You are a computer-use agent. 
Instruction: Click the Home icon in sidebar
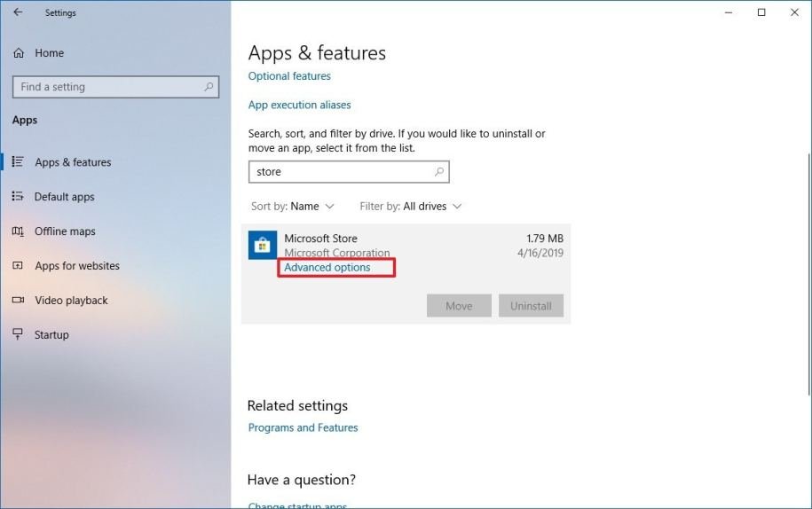click(x=19, y=53)
